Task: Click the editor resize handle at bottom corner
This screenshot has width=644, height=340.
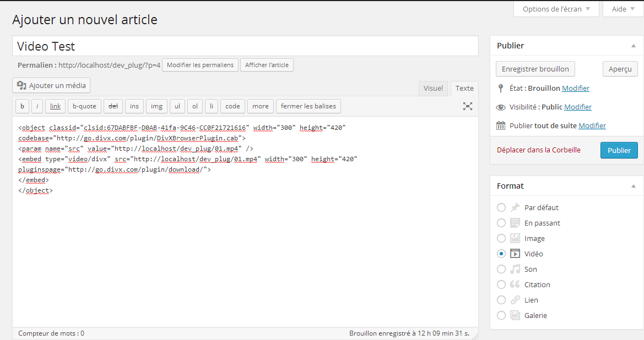Action: click(x=475, y=336)
